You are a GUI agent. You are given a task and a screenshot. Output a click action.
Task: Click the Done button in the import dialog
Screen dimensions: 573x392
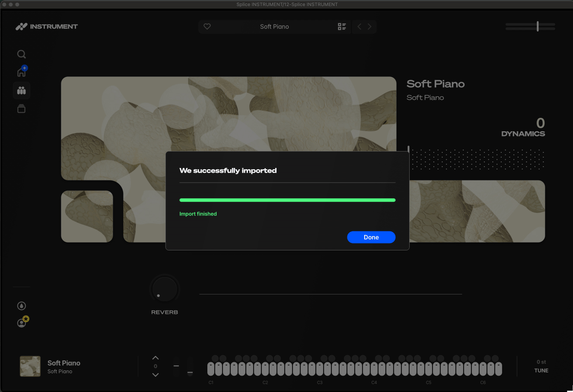[371, 237]
